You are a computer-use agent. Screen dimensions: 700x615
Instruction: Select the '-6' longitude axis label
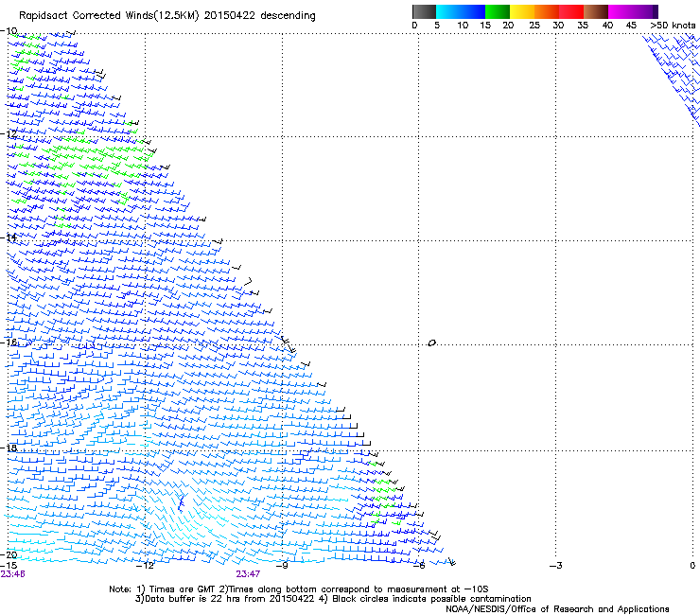418,566
